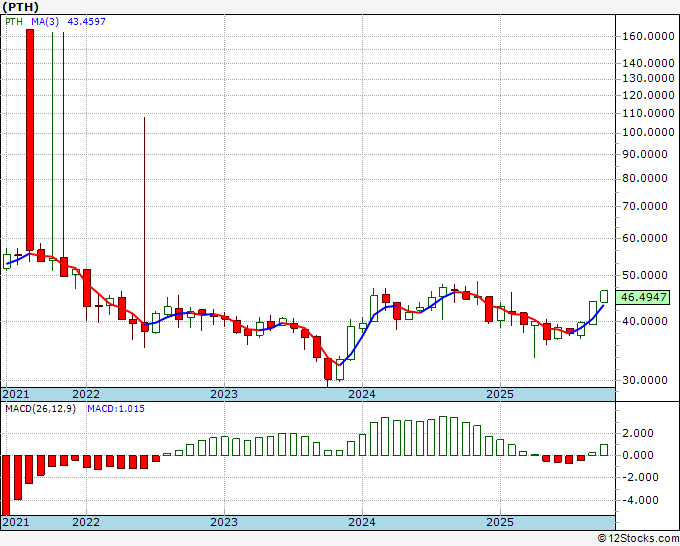Image resolution: width=680 pixels, height=546 pixels.
Task: Click the 100.0000 price axis label
Action: coord(648,132)
